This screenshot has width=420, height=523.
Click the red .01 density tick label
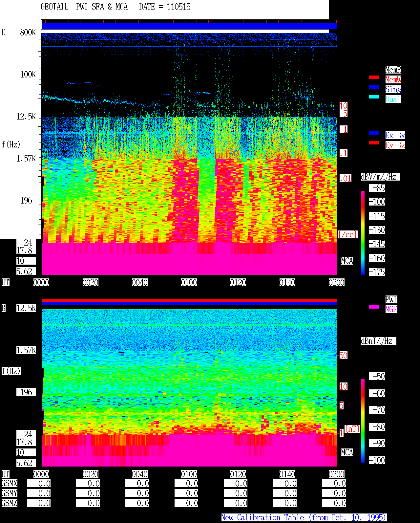pos(345,179)
